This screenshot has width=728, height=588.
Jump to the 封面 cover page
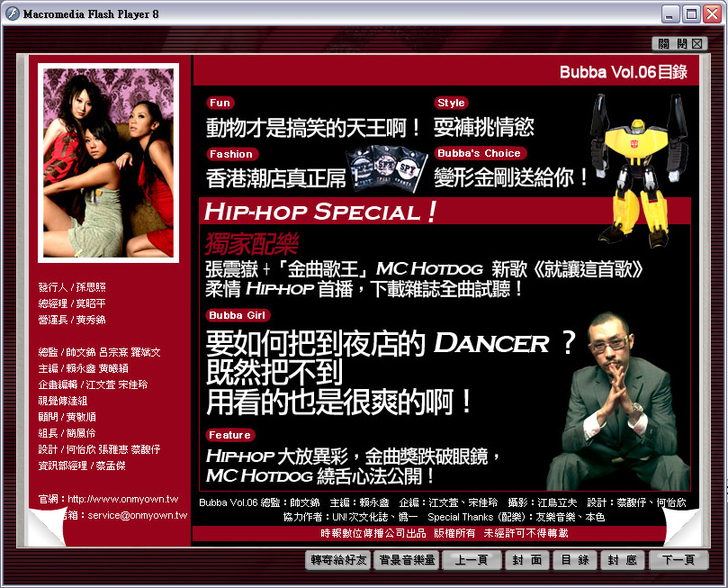[527, 560]
